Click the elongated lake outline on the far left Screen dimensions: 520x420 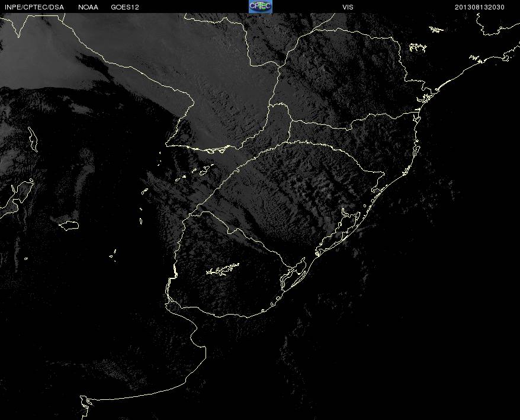pyautogui.click(x=32, y=139)
